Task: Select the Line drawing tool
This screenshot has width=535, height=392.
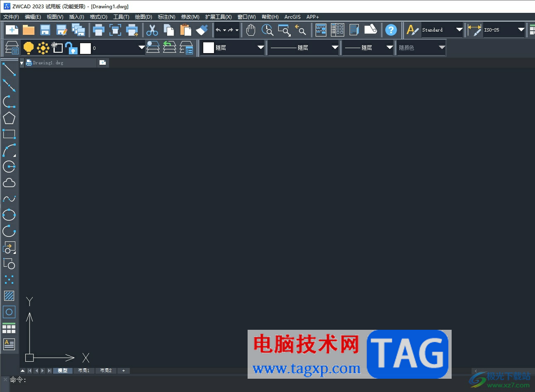Action: tap(9, 70)
